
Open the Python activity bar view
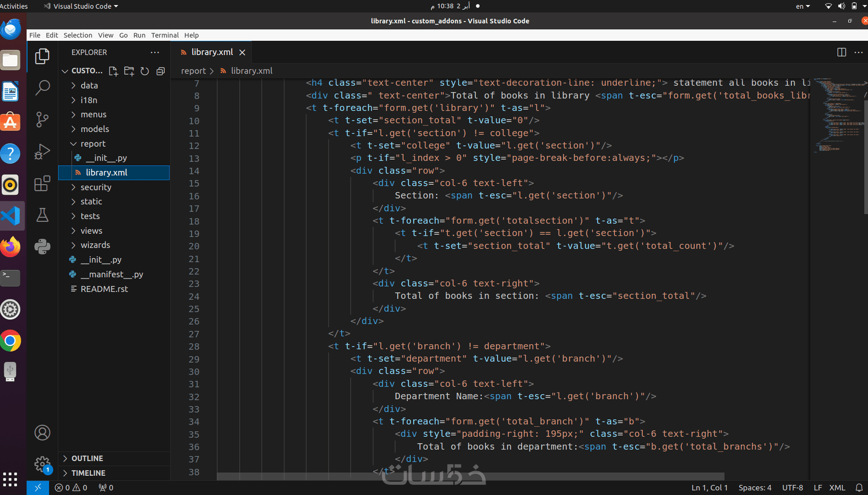click(x=42, y=247)
